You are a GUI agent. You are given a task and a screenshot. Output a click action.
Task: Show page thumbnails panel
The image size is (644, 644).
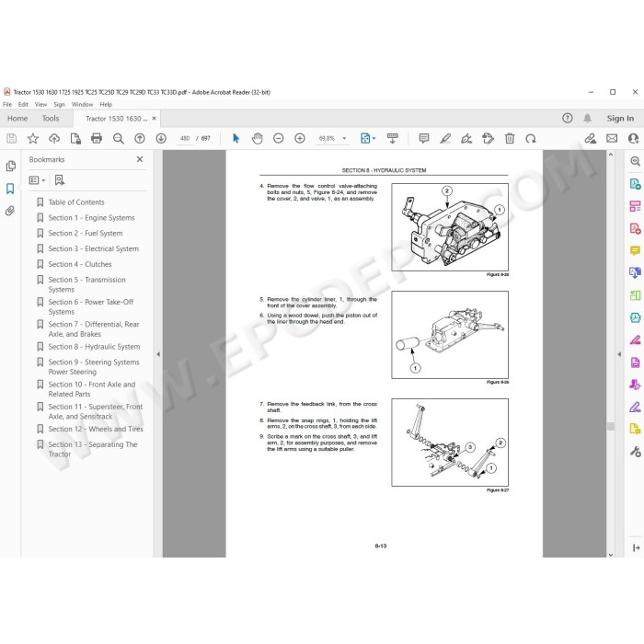[x=11, y=166]
